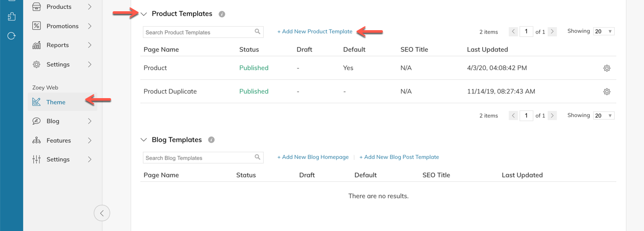The image size is (644, 231).
Task: Click info icon beside Product Templates
Action: [x=222, y=14]
